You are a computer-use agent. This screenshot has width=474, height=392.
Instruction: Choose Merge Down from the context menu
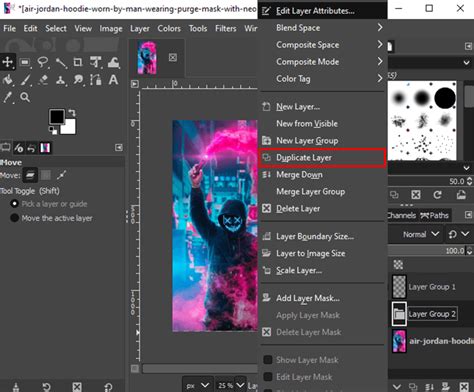[x=322, y=174]
